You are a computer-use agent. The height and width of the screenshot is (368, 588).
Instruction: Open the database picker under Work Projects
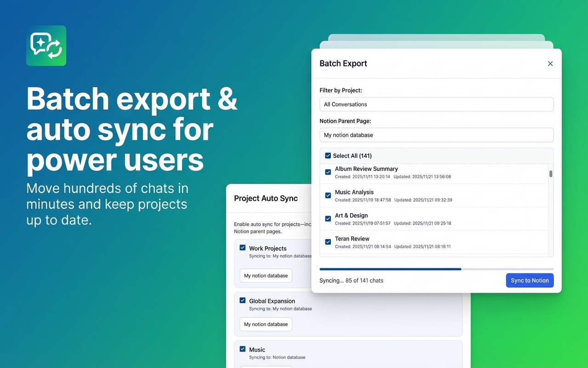[266, 276]
